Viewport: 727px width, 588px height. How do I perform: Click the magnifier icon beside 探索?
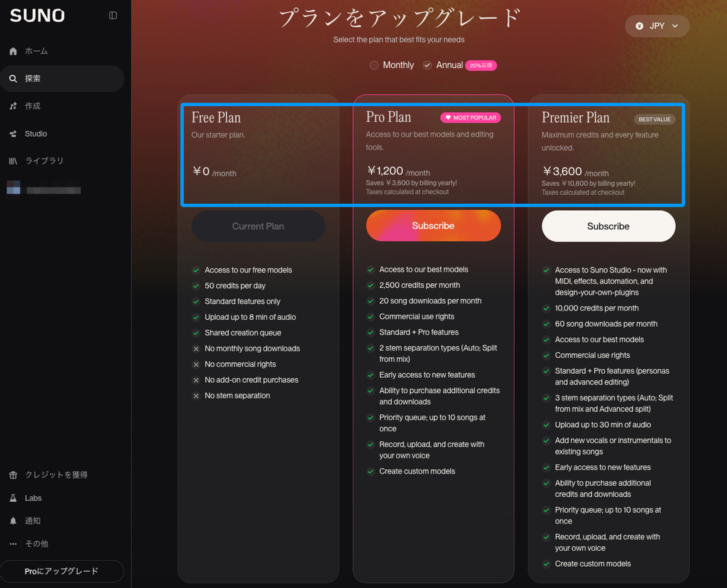(x=13, y=79)
